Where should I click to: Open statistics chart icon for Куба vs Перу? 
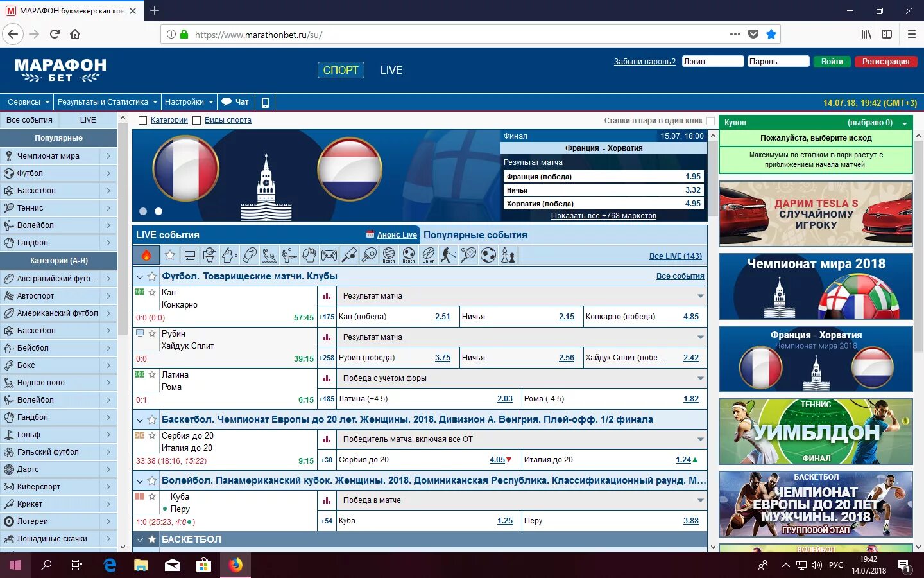[x=327, y=500]
